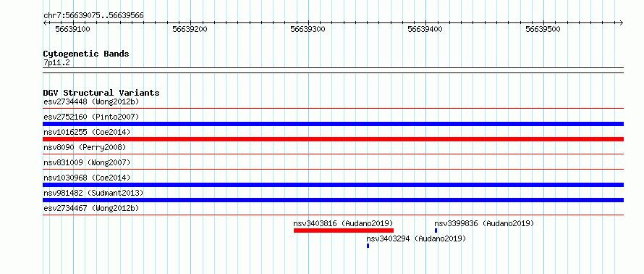The width and height of the screenshot is (644, 274).
Task: Select the red nsv1016255 (Coe2014) bar
Action: [333, 139]
